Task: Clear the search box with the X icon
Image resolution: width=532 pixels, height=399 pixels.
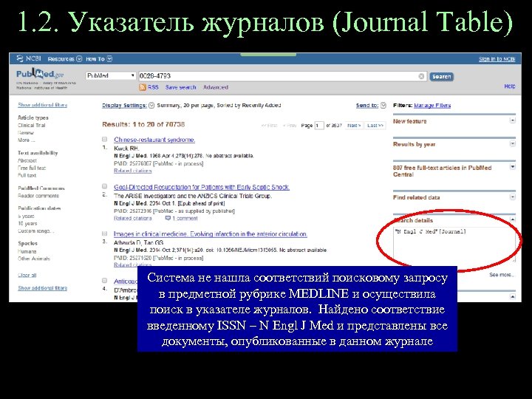Action: 421,76
